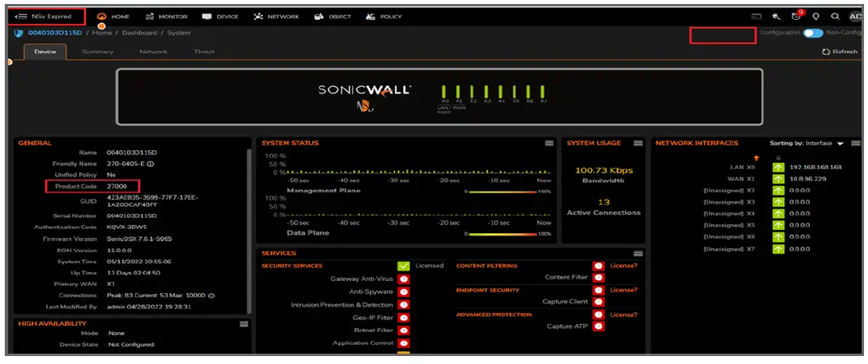Viewport: 868px width, 364px height.
Task: Open the OBJECT top navigation menu
Action: (333, 17)
